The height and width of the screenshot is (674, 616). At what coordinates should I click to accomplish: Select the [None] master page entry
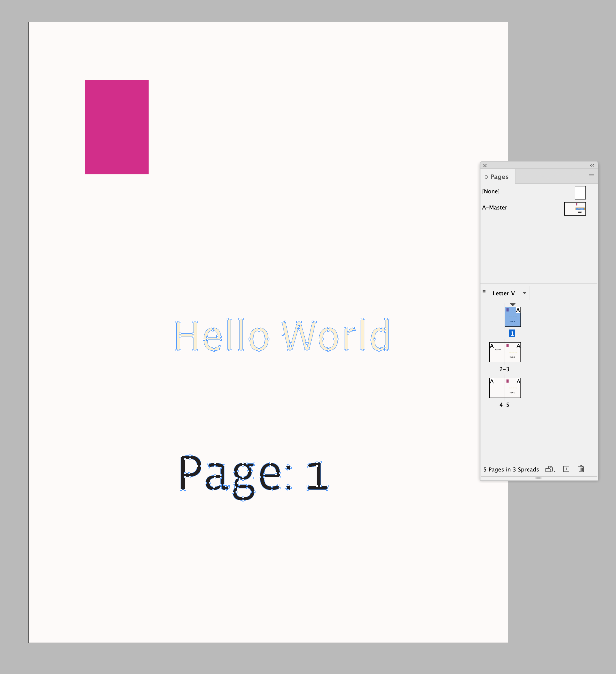click(x=491, y=191)
